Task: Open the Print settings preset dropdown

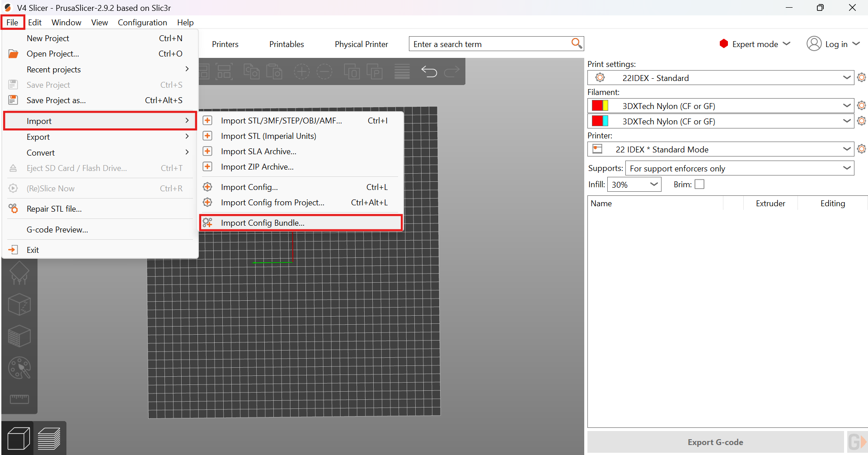Action: coord(721,77)
